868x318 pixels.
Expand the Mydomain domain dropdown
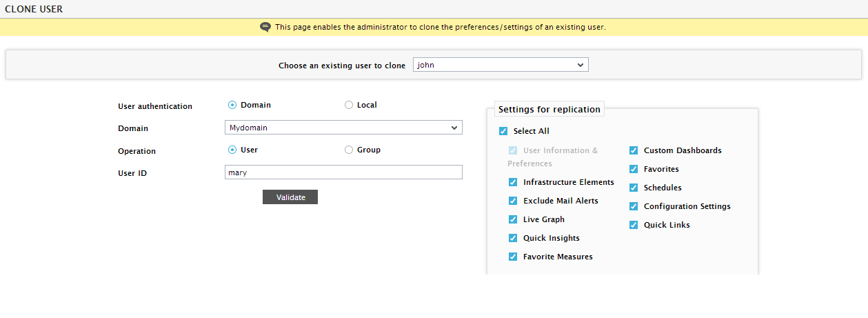click(343, 128)
